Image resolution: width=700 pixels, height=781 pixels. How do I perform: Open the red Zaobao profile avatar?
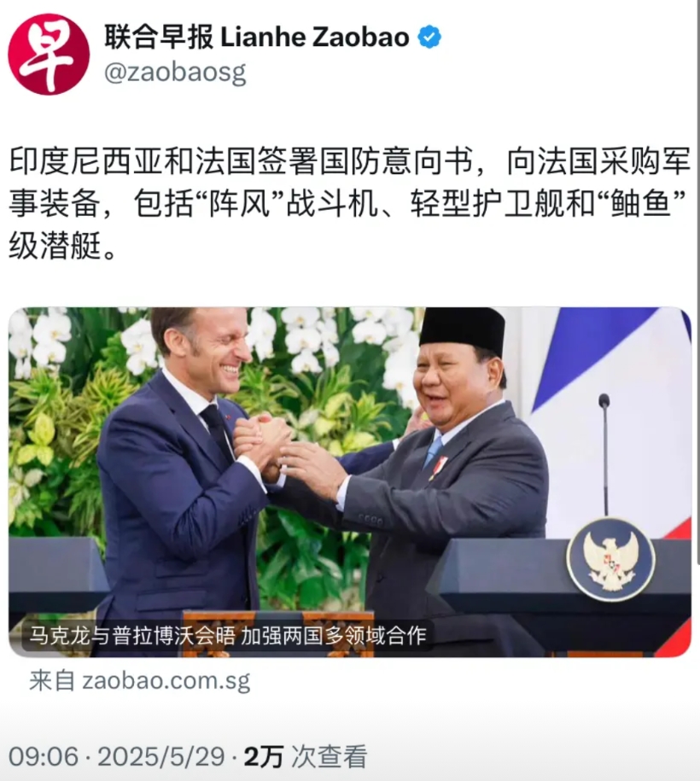(49, 54)
